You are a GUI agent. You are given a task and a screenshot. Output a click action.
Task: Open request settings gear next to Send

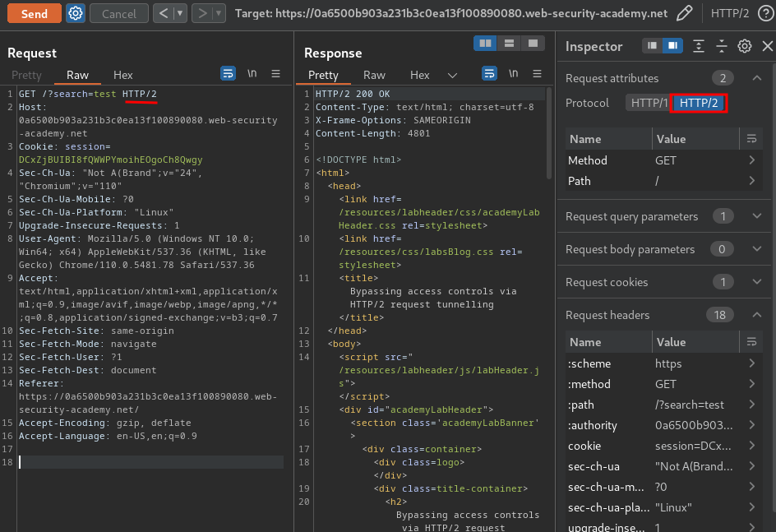pyautogui.click(x=76, y=13)
